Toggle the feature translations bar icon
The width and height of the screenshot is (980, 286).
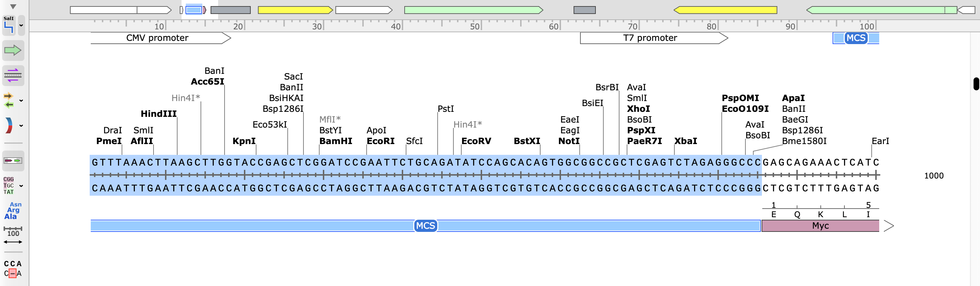[13, 161]
